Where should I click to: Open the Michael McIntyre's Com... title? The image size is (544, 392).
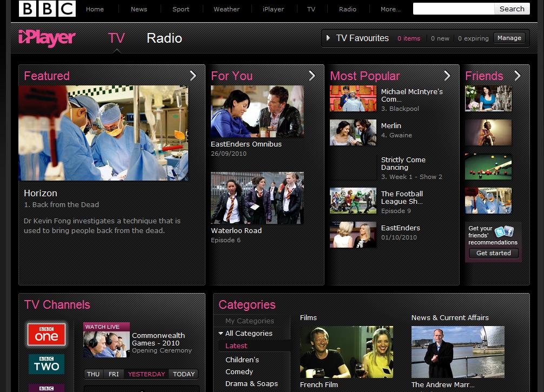point(412,95)
